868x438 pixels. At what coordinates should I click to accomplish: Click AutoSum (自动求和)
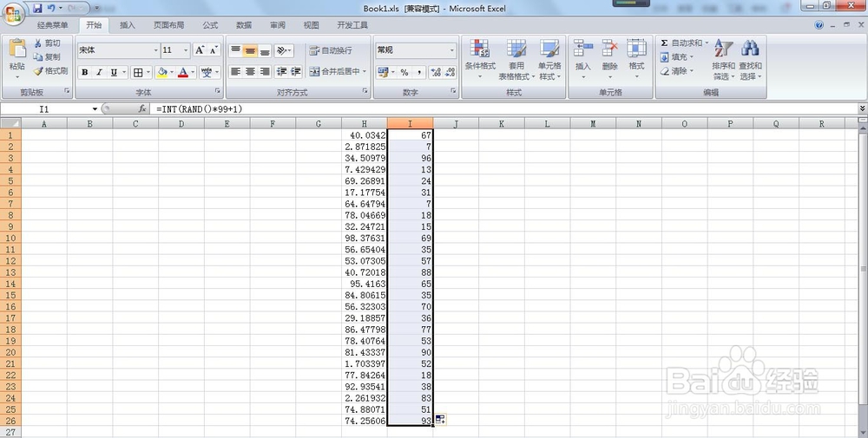(681, 42)
